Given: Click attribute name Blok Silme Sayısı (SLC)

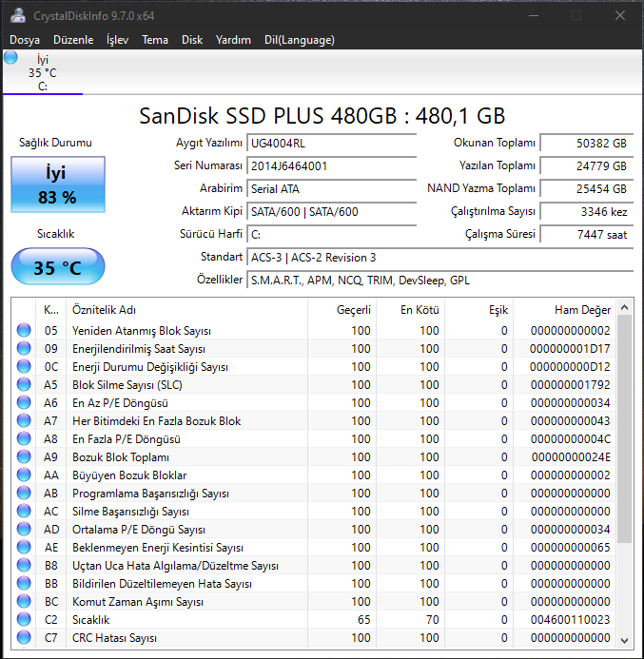Looking at the screenshot, I should [x=127, y=385].
